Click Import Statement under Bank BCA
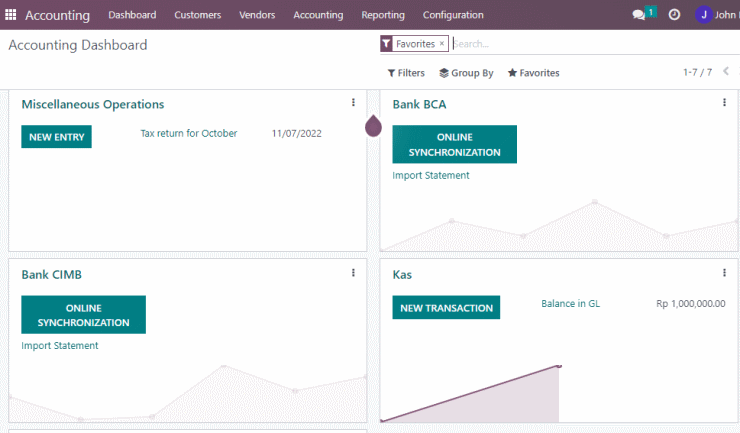740x433 pixels. point(431,176)
